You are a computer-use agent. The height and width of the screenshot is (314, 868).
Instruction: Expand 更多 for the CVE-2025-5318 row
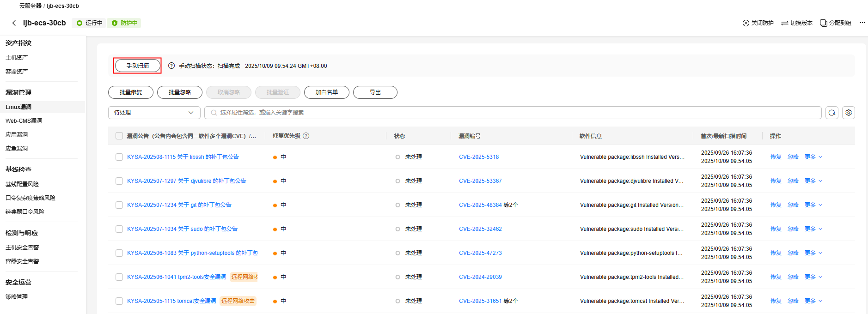[x=813, y=157]
